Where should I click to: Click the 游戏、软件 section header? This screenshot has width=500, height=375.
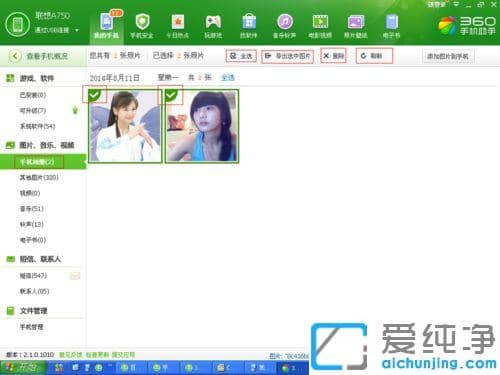coord(36,78)
